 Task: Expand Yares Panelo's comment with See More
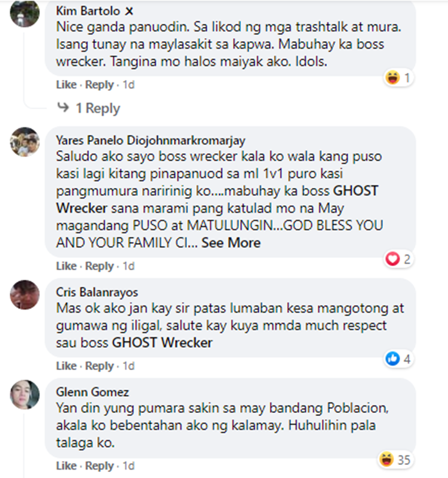231,243
